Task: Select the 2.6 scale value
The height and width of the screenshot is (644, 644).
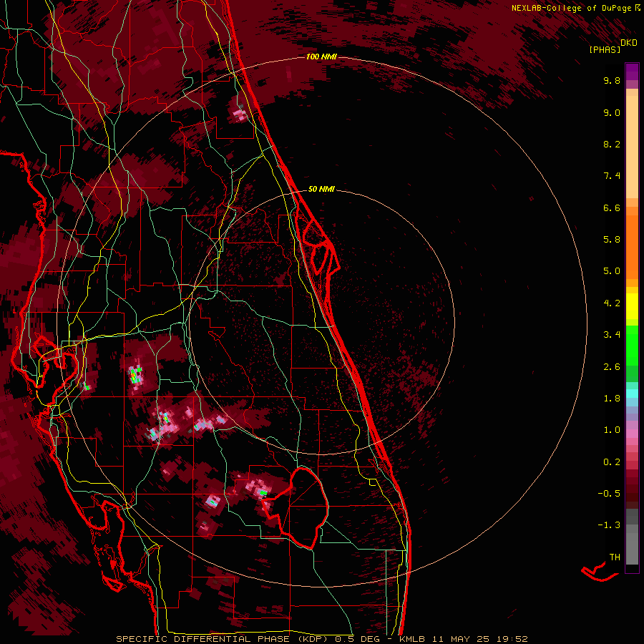Action: [x=612, y=367]
